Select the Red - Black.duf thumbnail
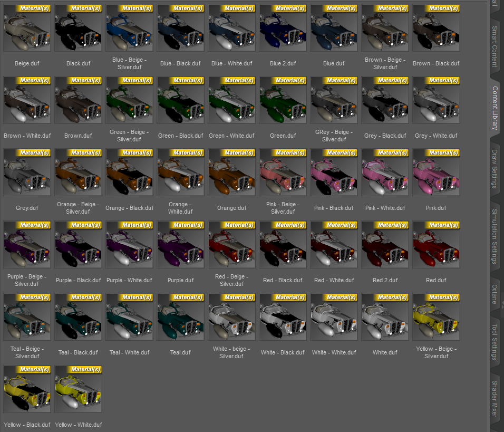504x432 pixels. 283,244
